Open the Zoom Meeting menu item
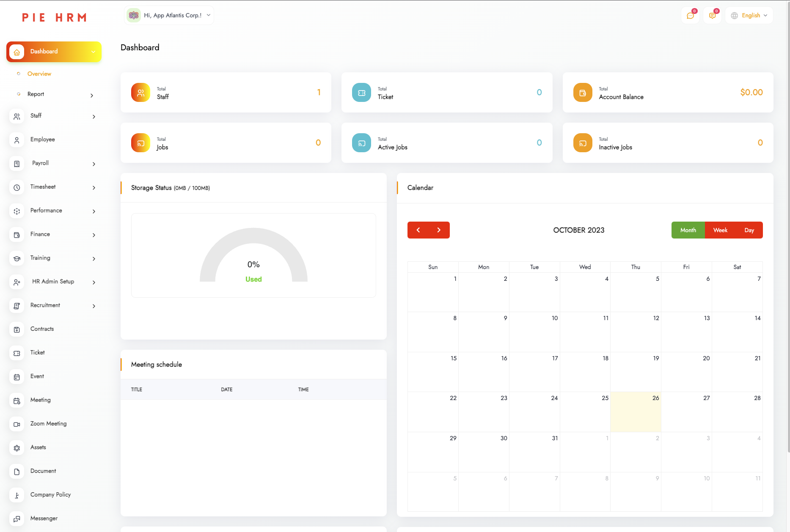This screenshot has height=532, width=790. [54, 424]
